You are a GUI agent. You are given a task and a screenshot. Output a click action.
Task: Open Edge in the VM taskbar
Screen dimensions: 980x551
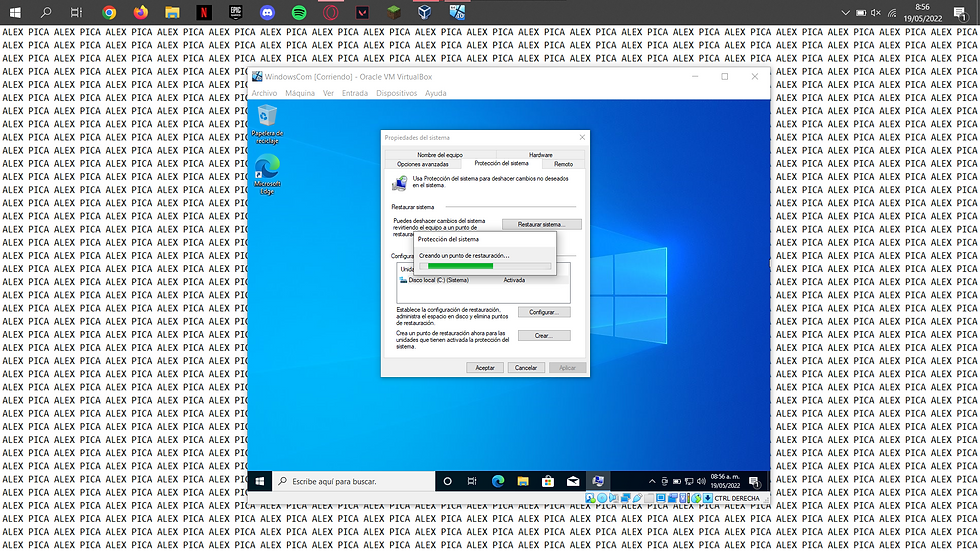pyautogui.click(x=498, y=481)
